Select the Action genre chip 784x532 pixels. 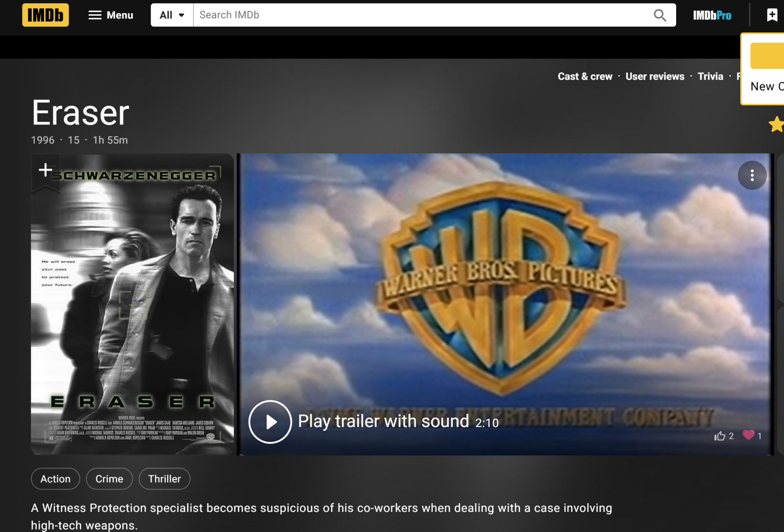[x=55, y=479]
